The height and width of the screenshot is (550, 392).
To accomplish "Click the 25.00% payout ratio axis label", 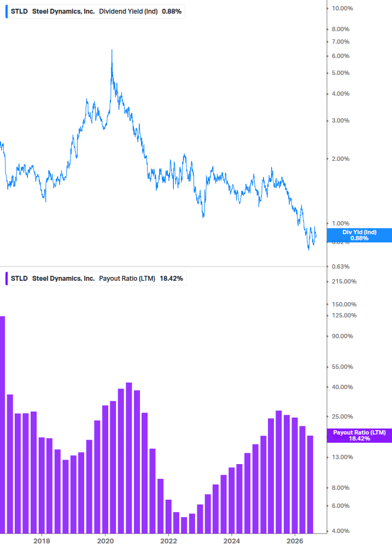I will coord(342,416).
